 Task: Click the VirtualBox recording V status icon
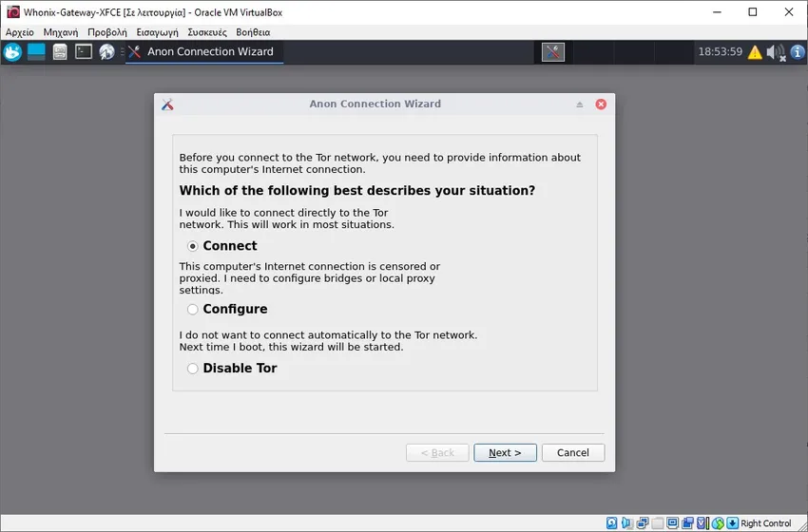[702, 523]
